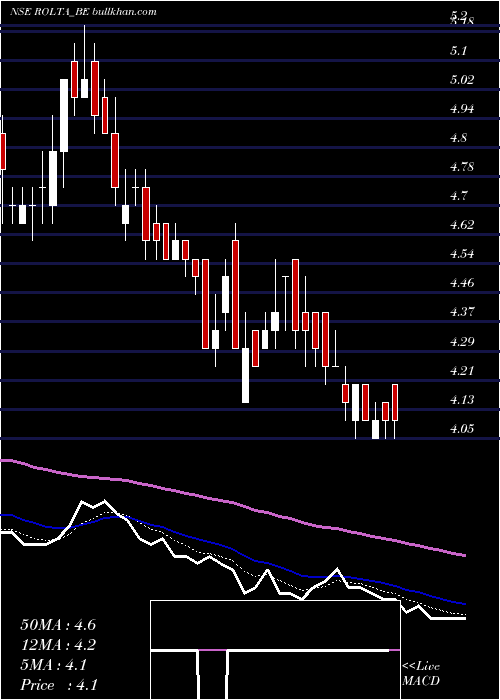Select the 4.78 price axis label
The height and width of the screenshot is (700, 500).
[462, 167]
